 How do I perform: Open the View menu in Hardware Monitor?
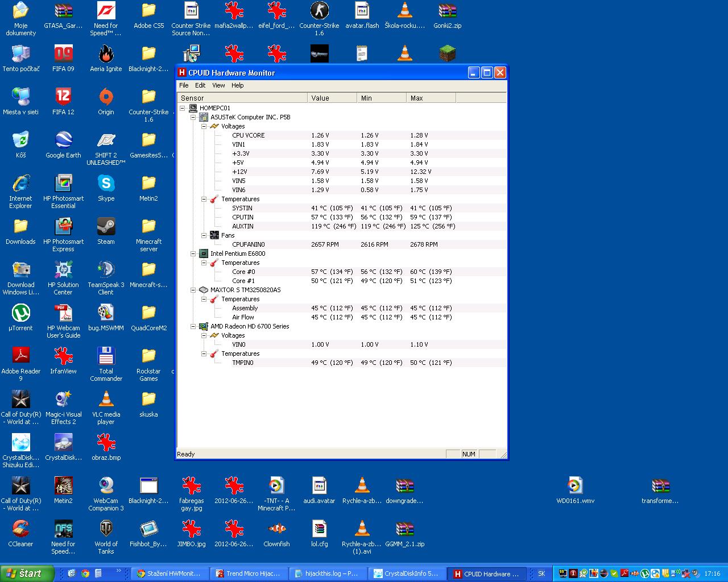pos(218,85)
